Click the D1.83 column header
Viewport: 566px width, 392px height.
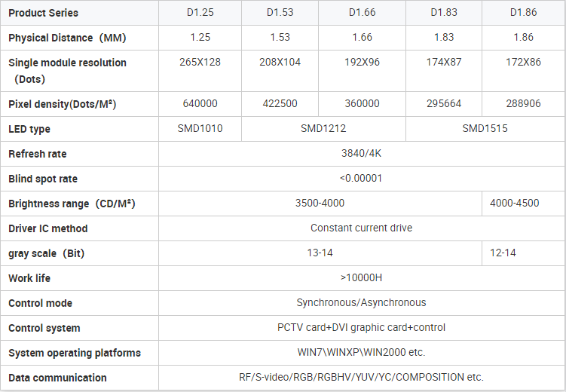444,13
